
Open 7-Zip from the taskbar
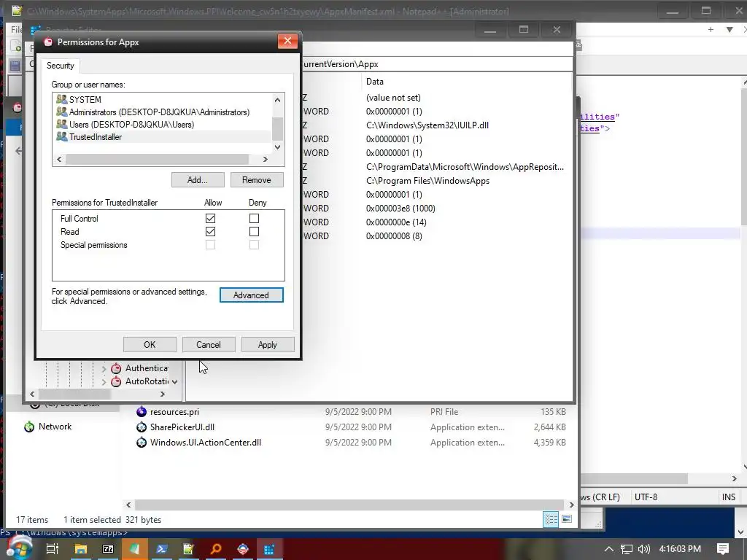click(x=108, y=549)
